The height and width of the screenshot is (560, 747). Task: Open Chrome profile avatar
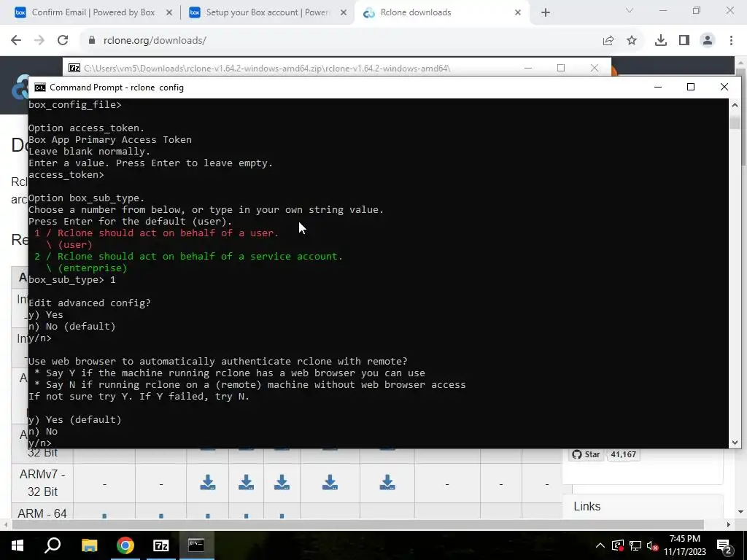click(x=708, y=41)
